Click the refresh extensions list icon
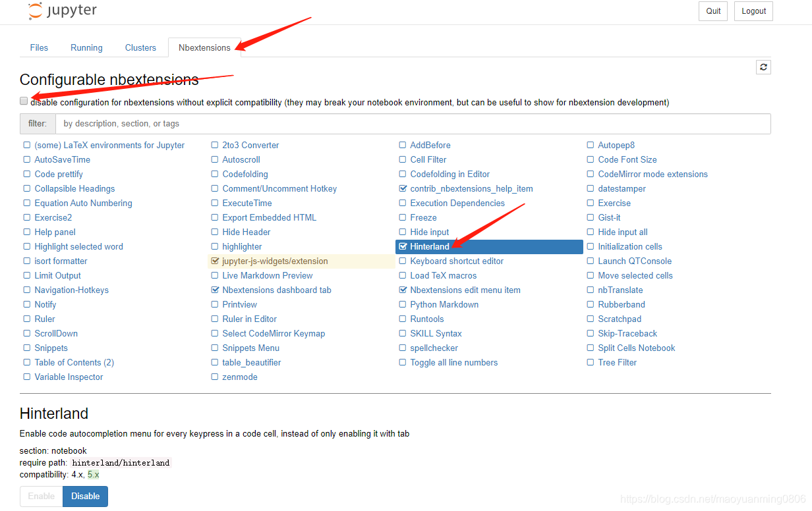 point(763,67)
